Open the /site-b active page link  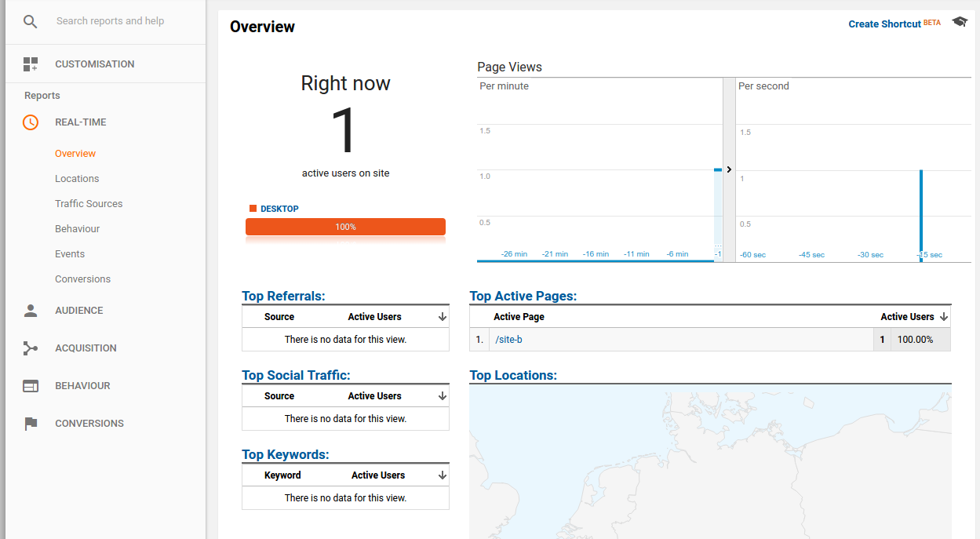508,340
